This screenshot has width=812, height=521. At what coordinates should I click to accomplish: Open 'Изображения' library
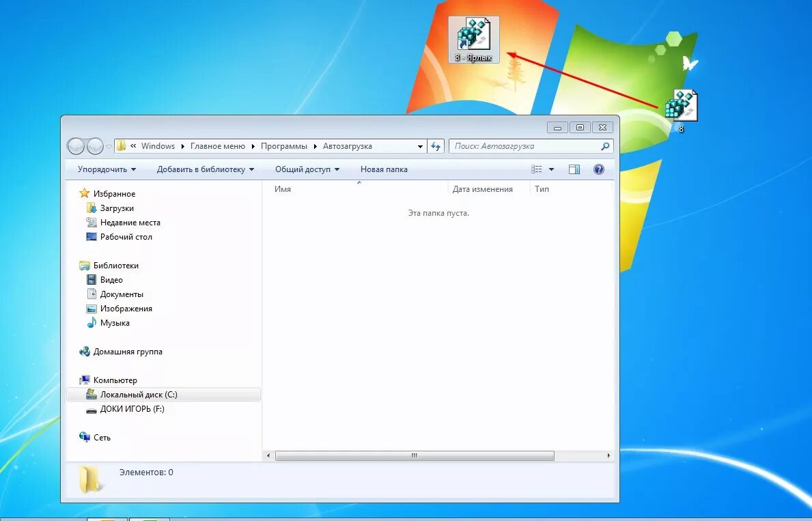(126, 309)
